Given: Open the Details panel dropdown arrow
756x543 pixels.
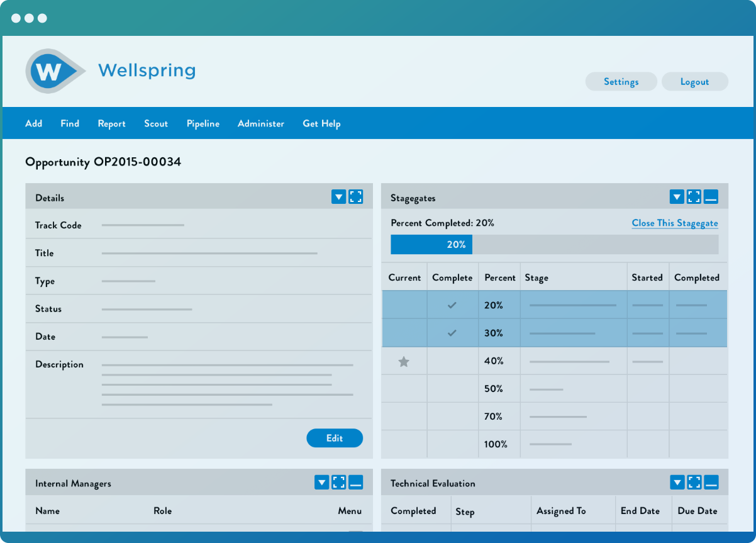Looking at the screenshot, I should (338, 197).
